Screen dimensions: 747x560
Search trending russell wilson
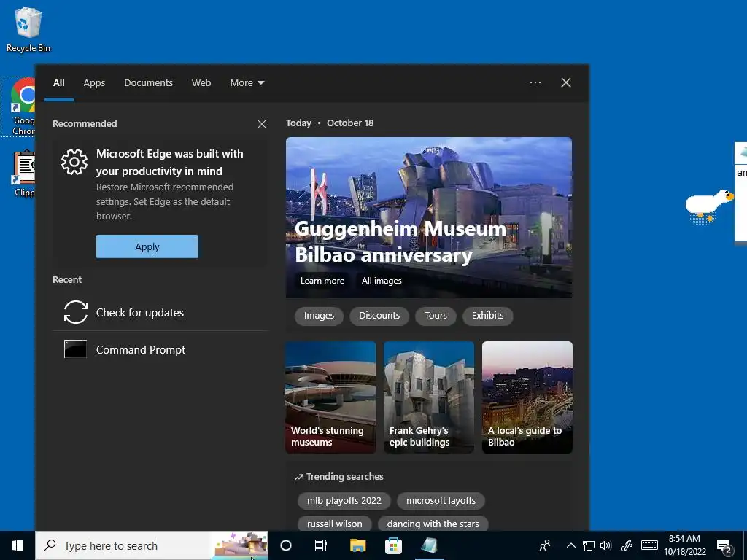[x=334, y=524]
